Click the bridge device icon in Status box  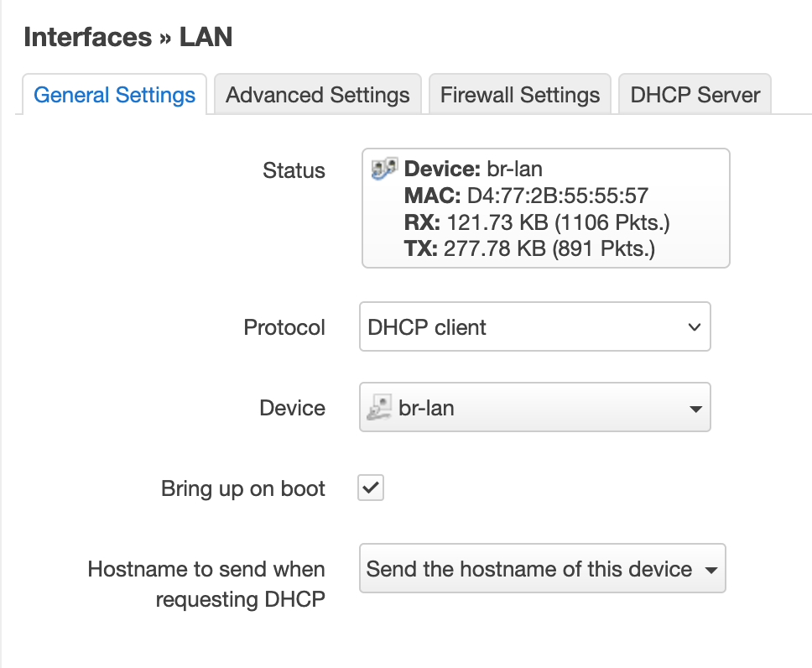coord(385,169)
